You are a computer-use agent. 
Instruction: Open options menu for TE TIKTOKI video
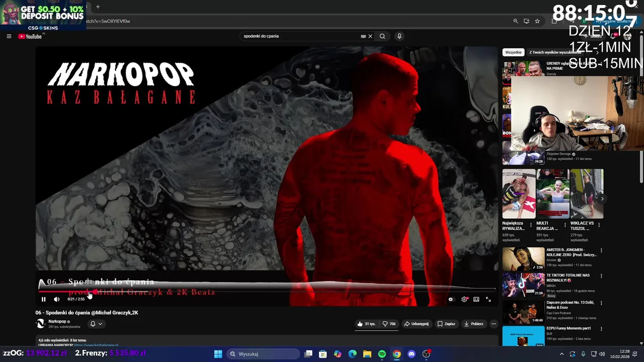coord(601,276)
